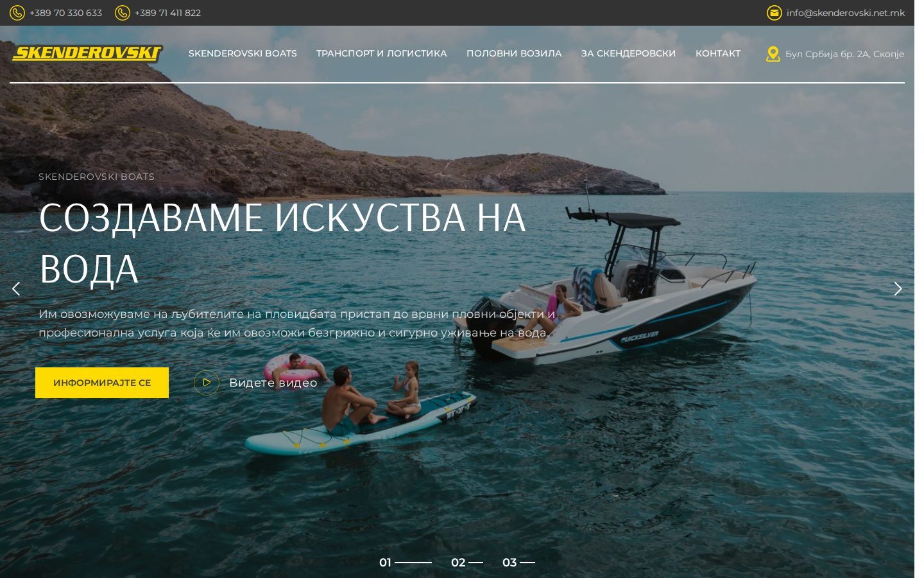
Task: Click the address Бул Србија бр. 2А, Скопје
Action: [844, 54]
